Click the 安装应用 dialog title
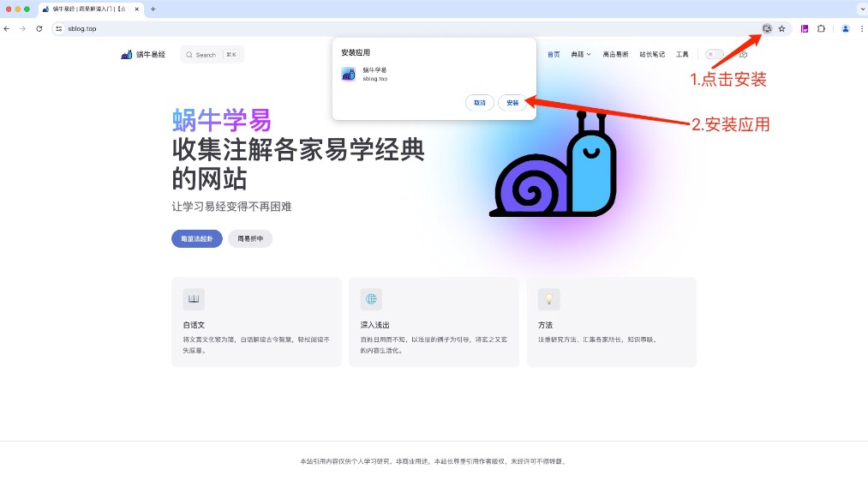The width and height of the screenshot is (868, 481). point(356,52)
